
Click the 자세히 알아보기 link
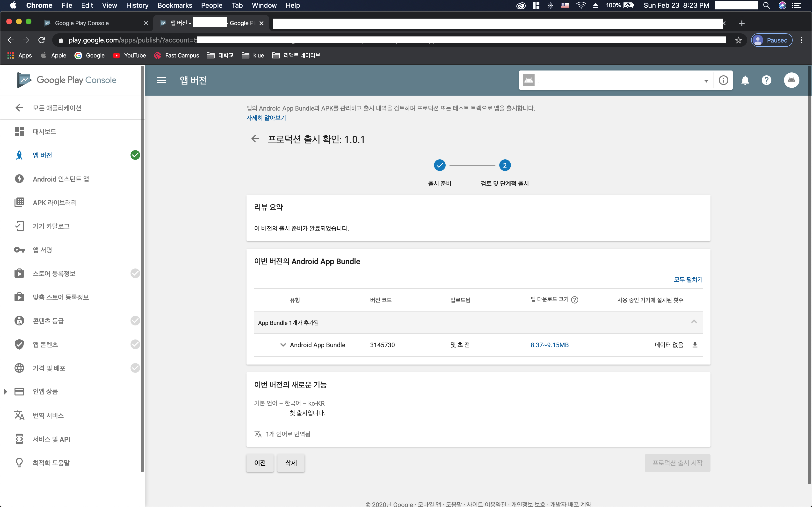pos(266,118)
